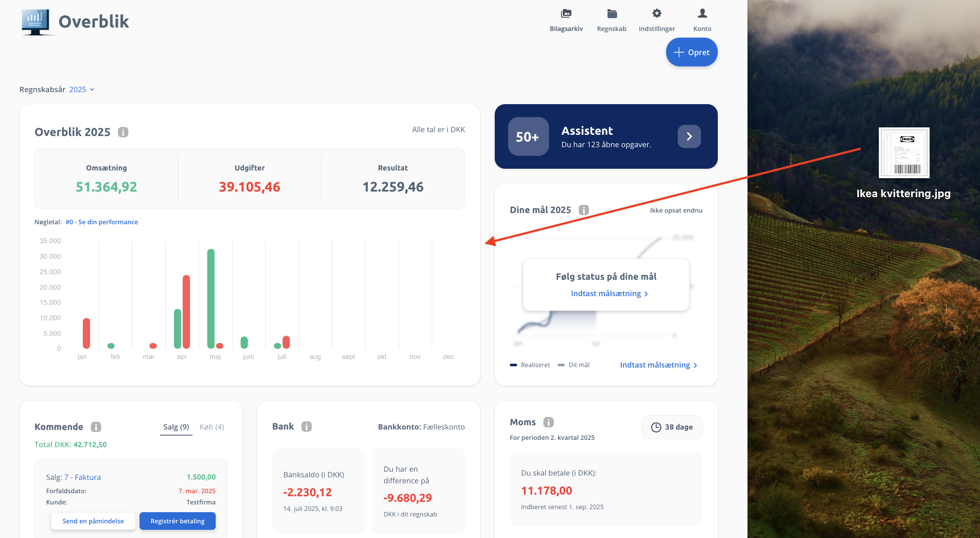Click the green juni revenue bar
Image resolution: width=980 pixels, height=538 pixels.
point(244,343)
